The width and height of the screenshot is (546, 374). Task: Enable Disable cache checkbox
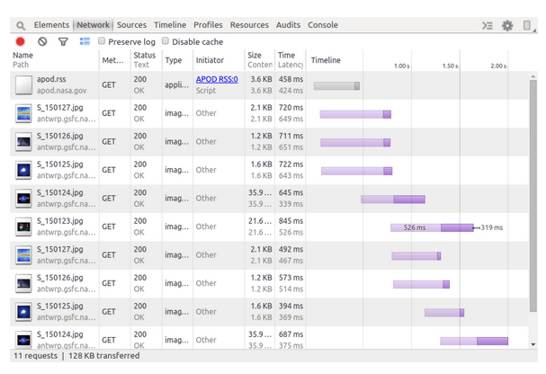click(x=165, y=41)
